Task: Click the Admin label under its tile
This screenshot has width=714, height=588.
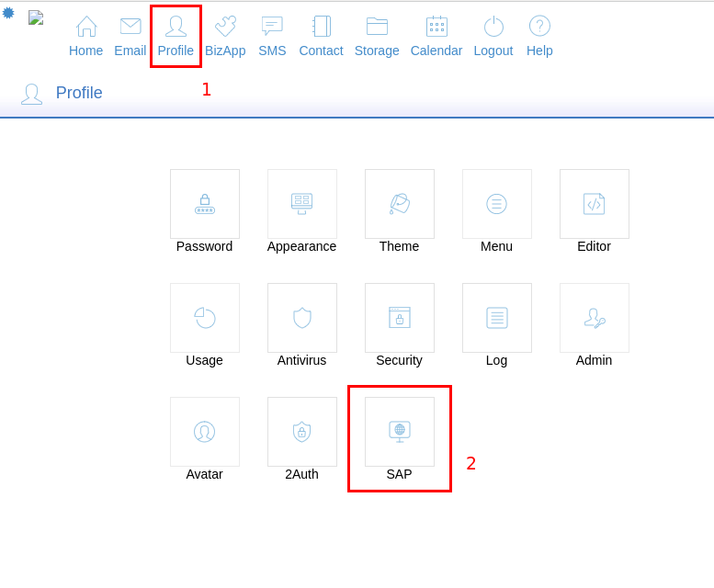Action: point(595,360)
